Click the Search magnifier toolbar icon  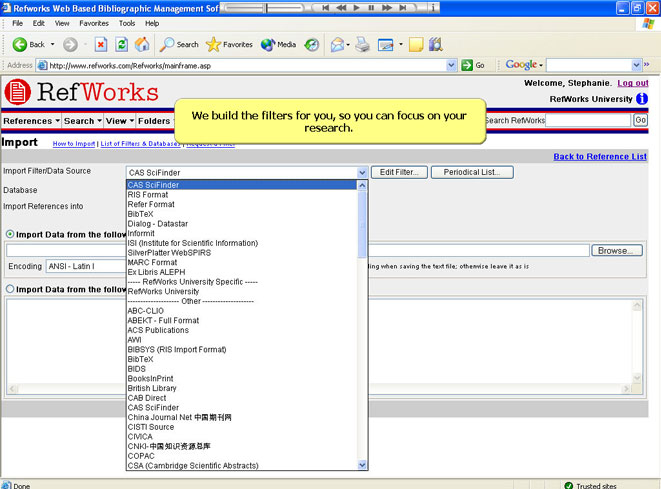[x=169, y=44]
